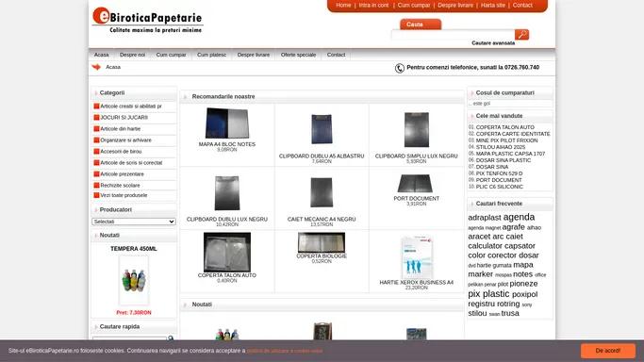
Task: Open CLIPBOARD DUBLU A5 ALBASTRU image
Action: coord(322,129)
